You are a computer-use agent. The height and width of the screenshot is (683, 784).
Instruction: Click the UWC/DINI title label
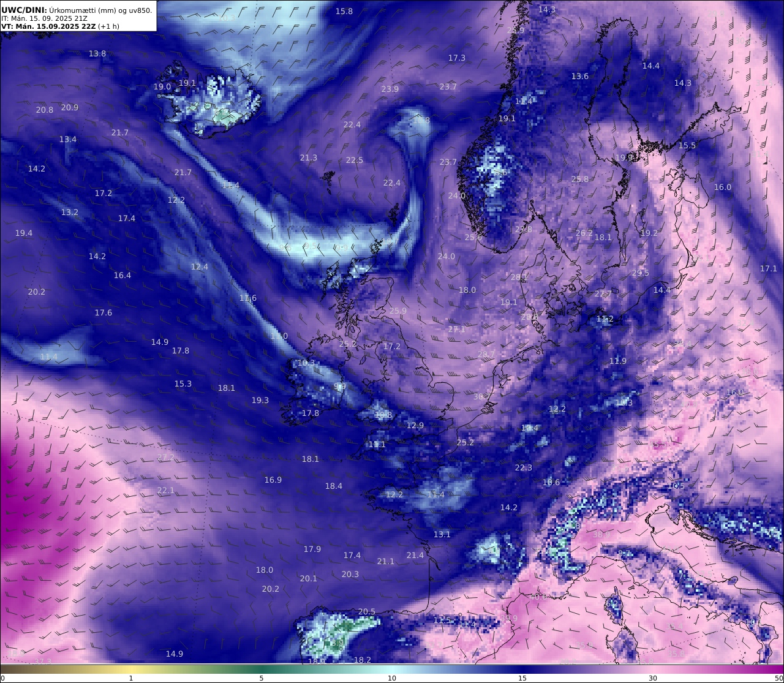click(23, 10)
